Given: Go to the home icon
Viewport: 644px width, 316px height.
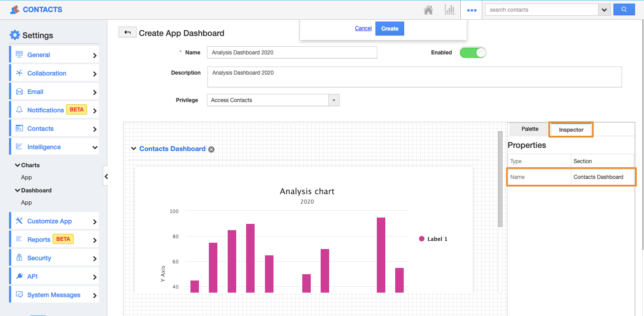Looking at the screenshot, I should coord(428,9).
